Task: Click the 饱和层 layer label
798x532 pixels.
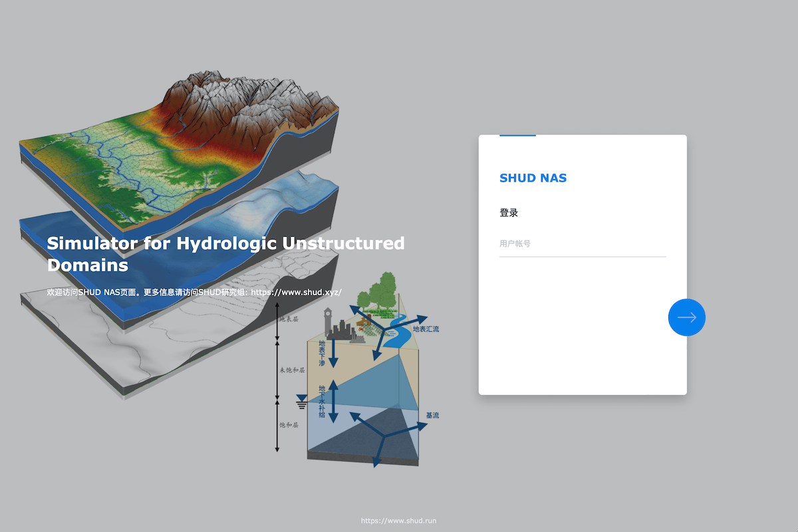Action: (x=289, y=424)
